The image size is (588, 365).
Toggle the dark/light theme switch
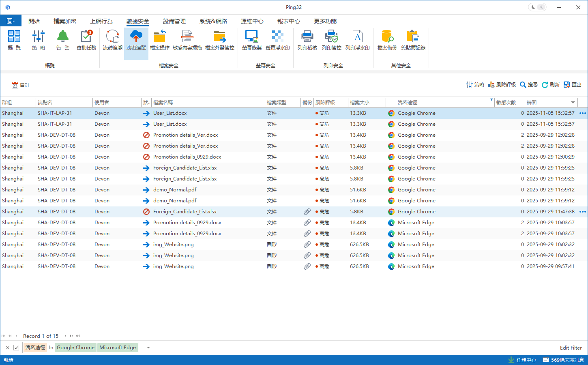click(x=537, y=7)
